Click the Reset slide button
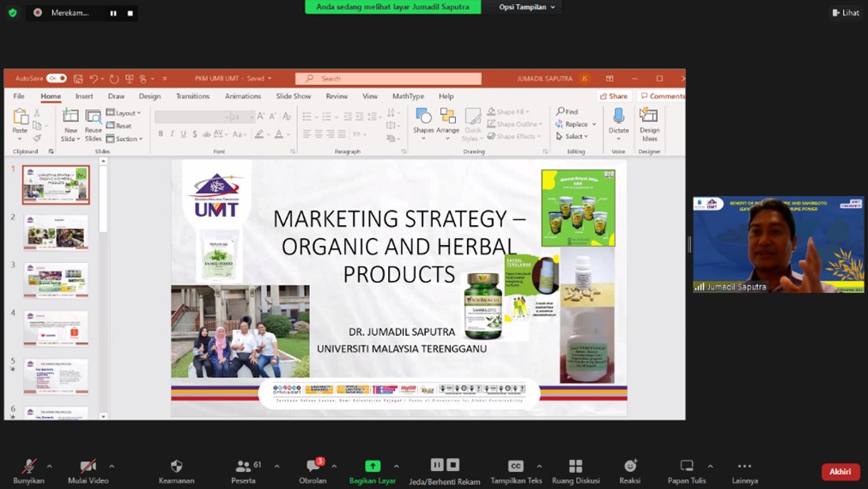The height and width of the screenshot is (489, 868). coord(118,125)
